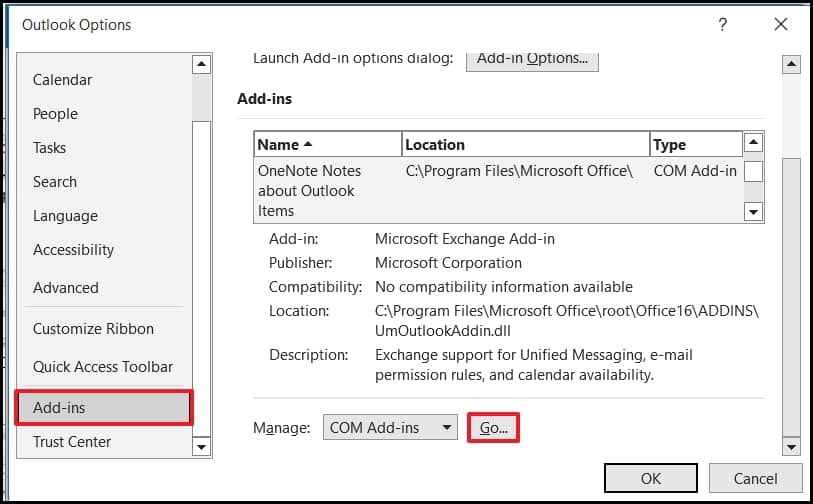Open Trust Center settings

coord(72,442)
